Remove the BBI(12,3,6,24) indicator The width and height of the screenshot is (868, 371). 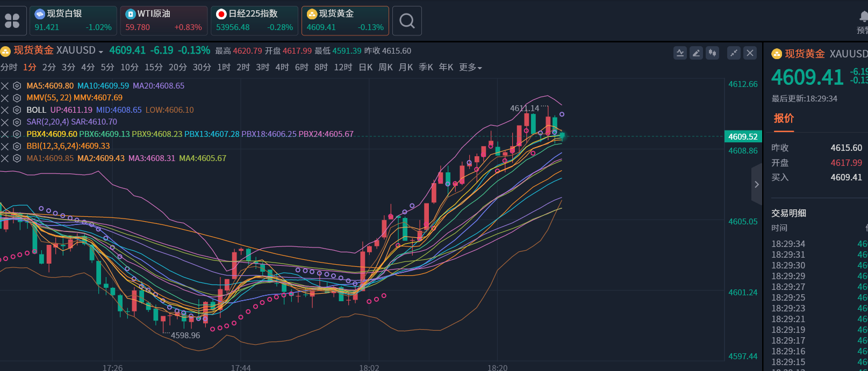tap(5, 146)
